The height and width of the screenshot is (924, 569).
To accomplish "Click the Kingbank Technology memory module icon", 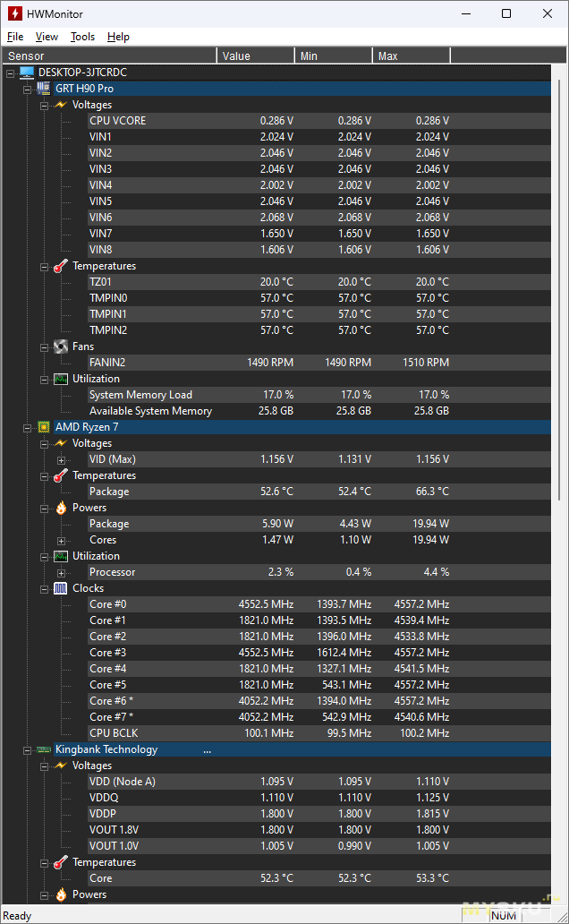I will tap(44, 749).
